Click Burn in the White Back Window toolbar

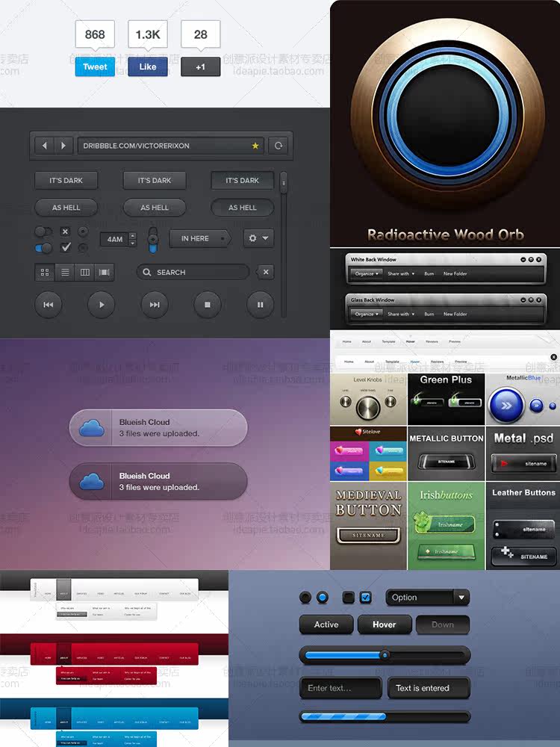429,274
